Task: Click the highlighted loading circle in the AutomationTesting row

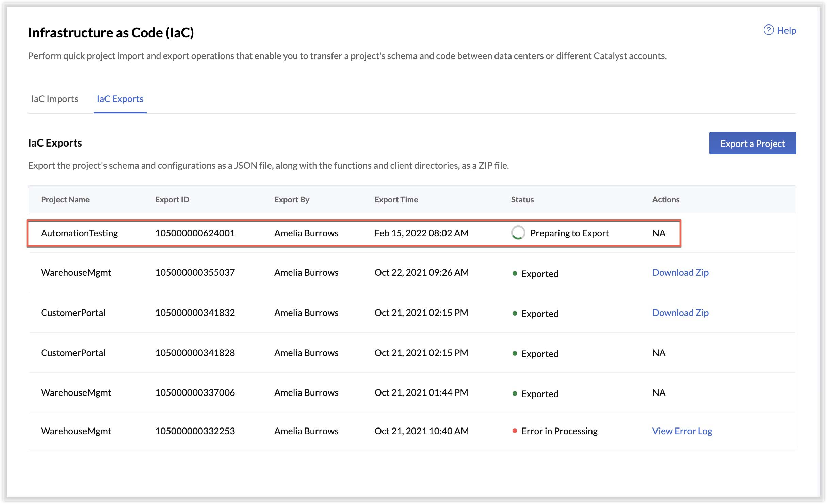Action: click(518, 233)
